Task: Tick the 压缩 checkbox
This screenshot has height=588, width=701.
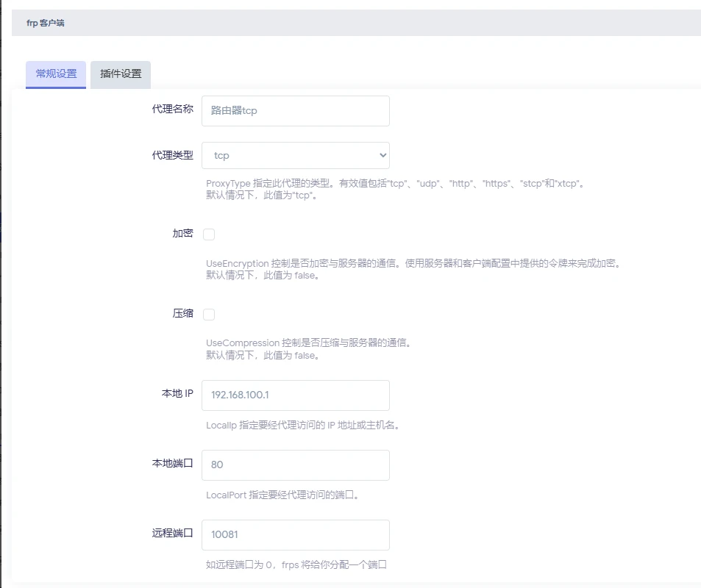Action: tap(209, 314)
